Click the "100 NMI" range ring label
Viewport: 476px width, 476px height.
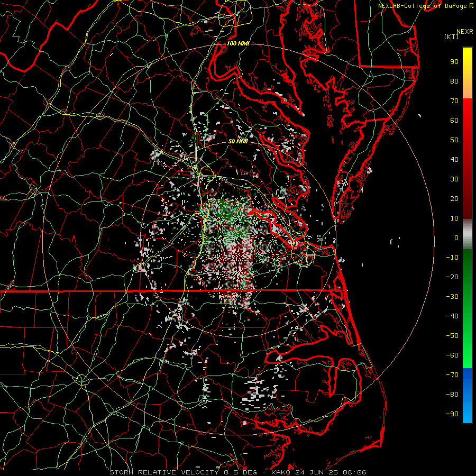(x=238, y=44)
